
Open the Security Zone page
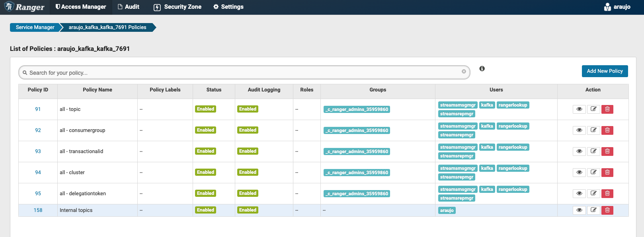(x=178, y=7)
